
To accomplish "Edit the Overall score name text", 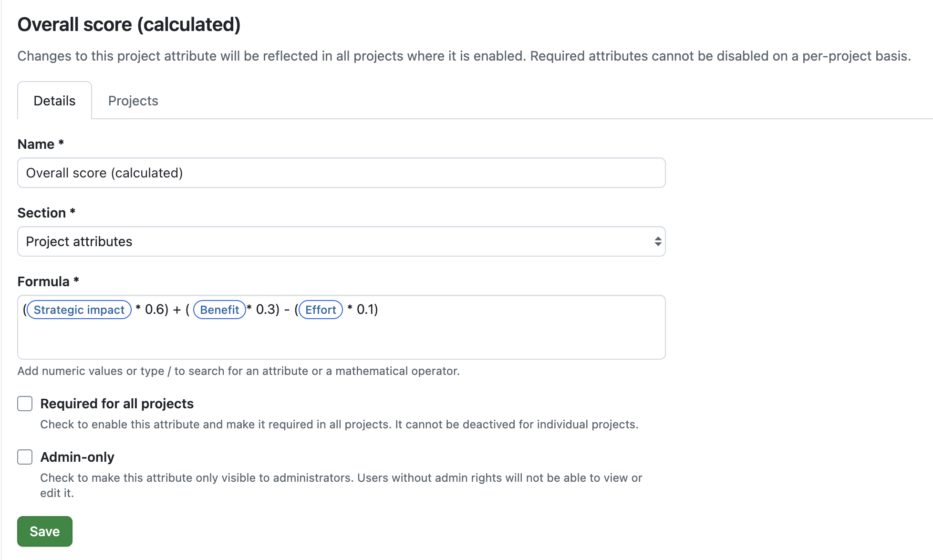I will 104,173.
